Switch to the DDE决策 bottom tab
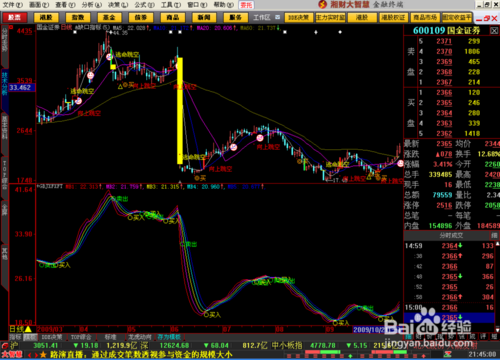Viewport: 500px width, 360px height. coord(52,337)
